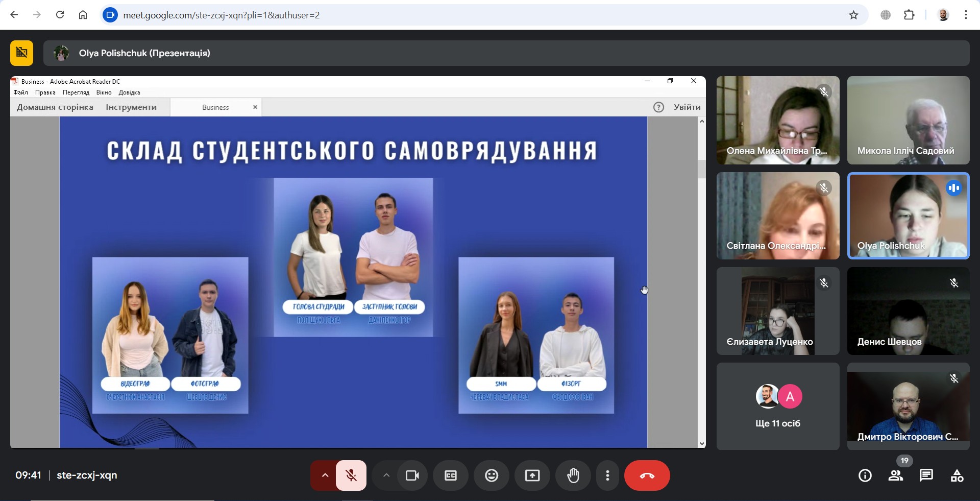Raise hand in the meeting
Screen dimensions: 980x501
point(573,475)
